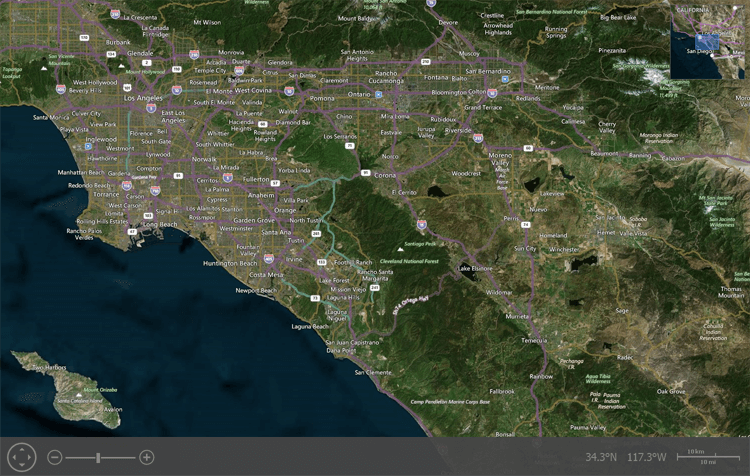Select the Anaheim city label
The height and width of the screenshot is (476, 750).
pos(261,195)
